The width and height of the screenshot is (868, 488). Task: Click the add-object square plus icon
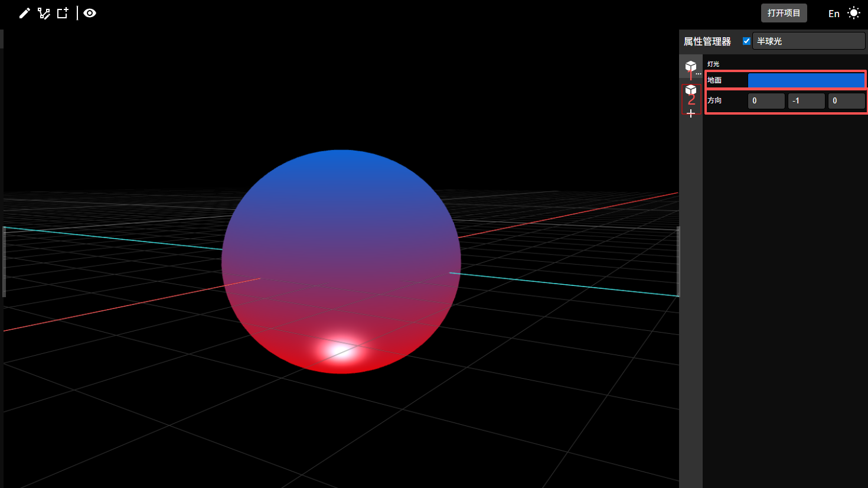[63, 13]
